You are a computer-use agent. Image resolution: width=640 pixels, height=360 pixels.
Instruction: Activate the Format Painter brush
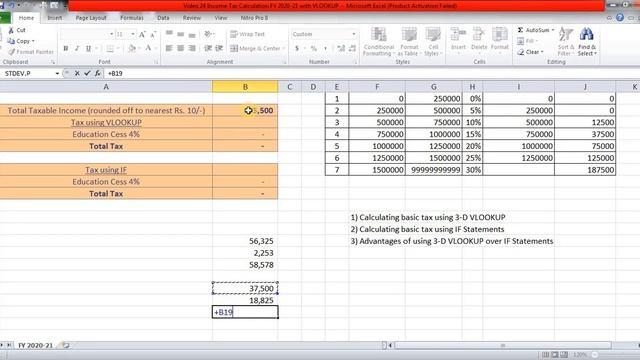click(11, 52)
